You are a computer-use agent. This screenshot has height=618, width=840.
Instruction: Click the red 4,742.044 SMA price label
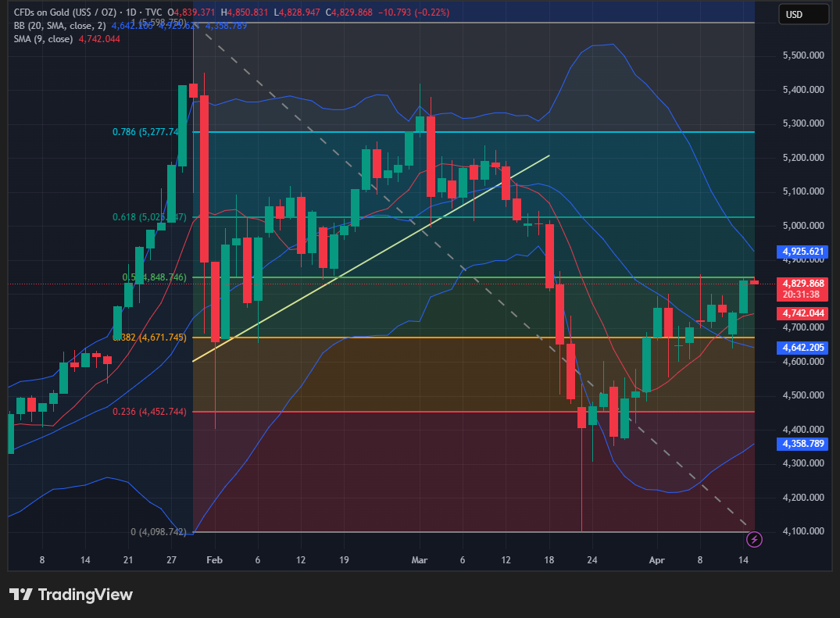pos(803,313)
